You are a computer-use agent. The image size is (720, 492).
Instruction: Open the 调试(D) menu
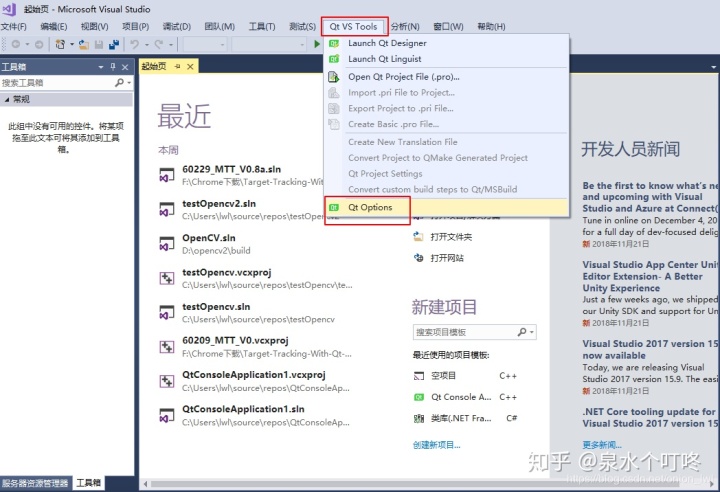point(176,27)
